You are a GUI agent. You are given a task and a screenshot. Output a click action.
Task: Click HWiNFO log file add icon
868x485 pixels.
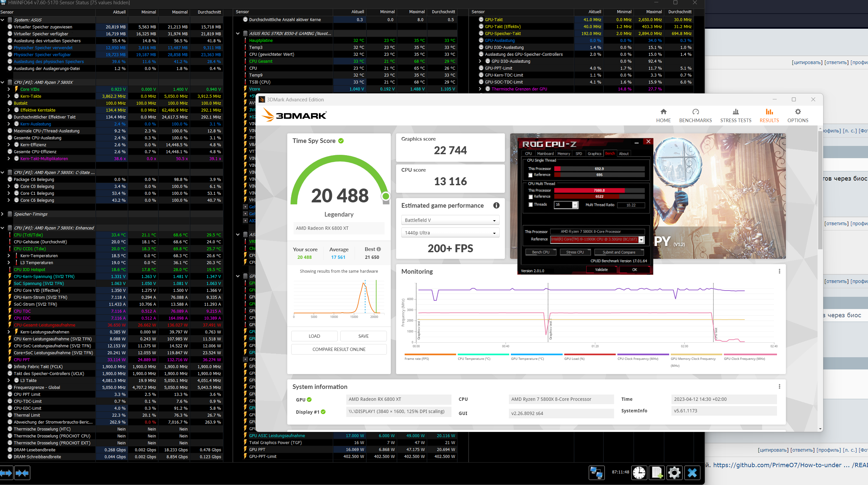657,472
